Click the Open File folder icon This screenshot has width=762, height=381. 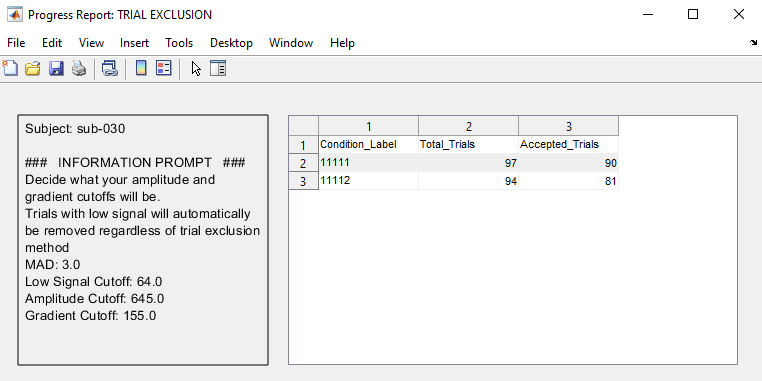(x=33, y=69)
